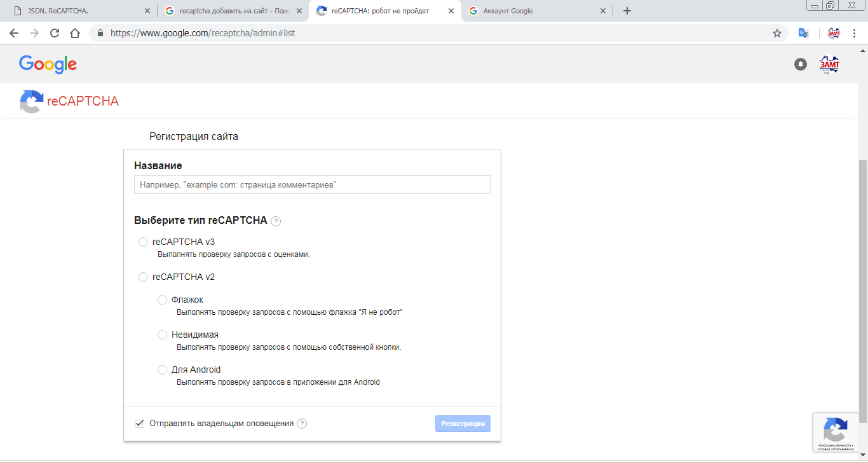Close the 'recaptcha добавить на сайт' tab
Screen dimensions: 868x463
tap(299, 11)
